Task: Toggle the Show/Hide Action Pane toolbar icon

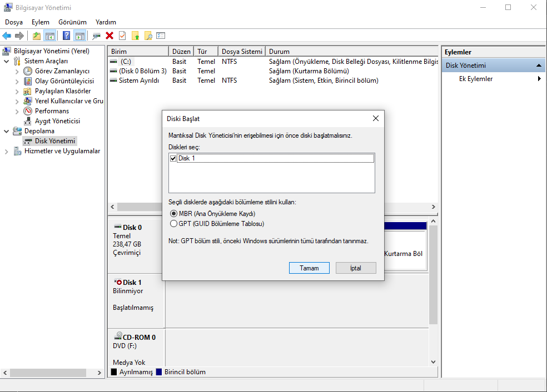Action: pyautogui.click(x=80, y=36)
